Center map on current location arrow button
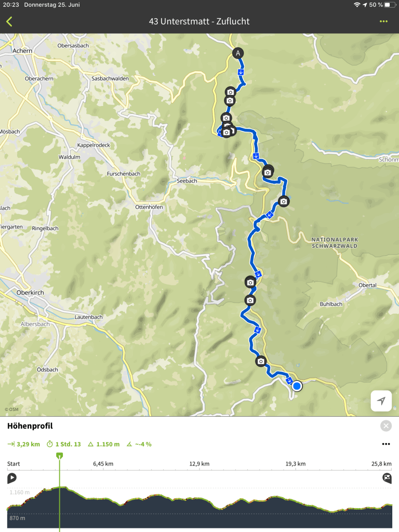The image size is (399, 532). [x=381, y=401]
